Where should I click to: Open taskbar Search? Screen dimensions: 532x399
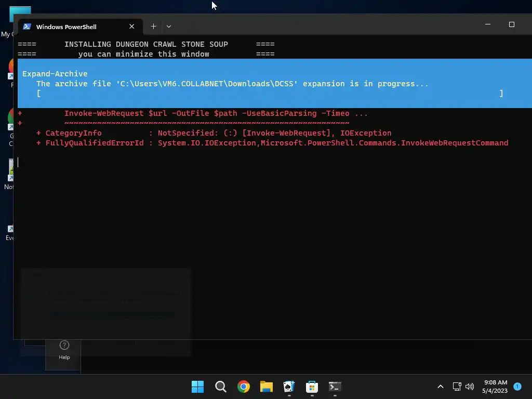click(220, 387)
